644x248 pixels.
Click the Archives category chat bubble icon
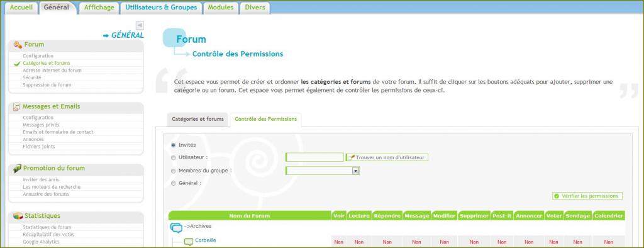tap(176, 227)
